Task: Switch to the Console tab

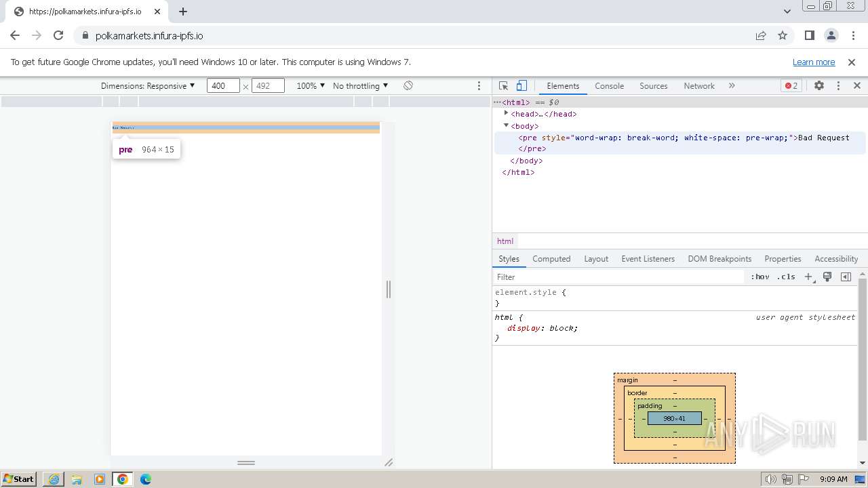Action: (x=609, y=86)
